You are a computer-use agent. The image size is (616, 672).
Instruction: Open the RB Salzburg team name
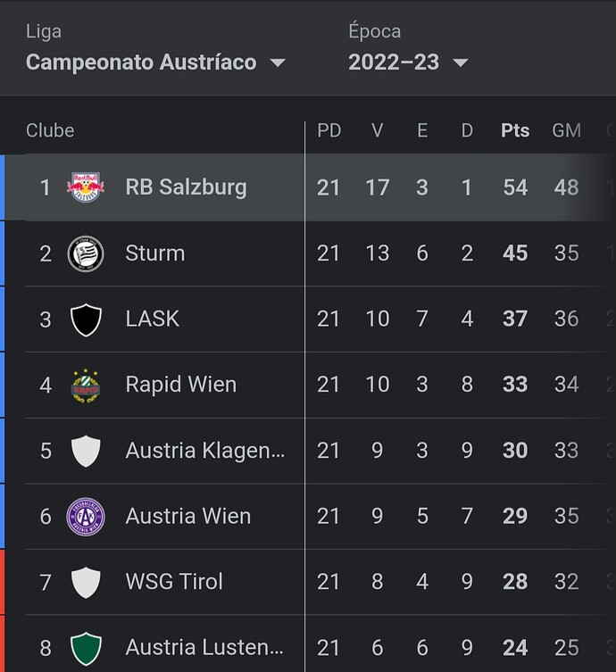coord(186,187)
